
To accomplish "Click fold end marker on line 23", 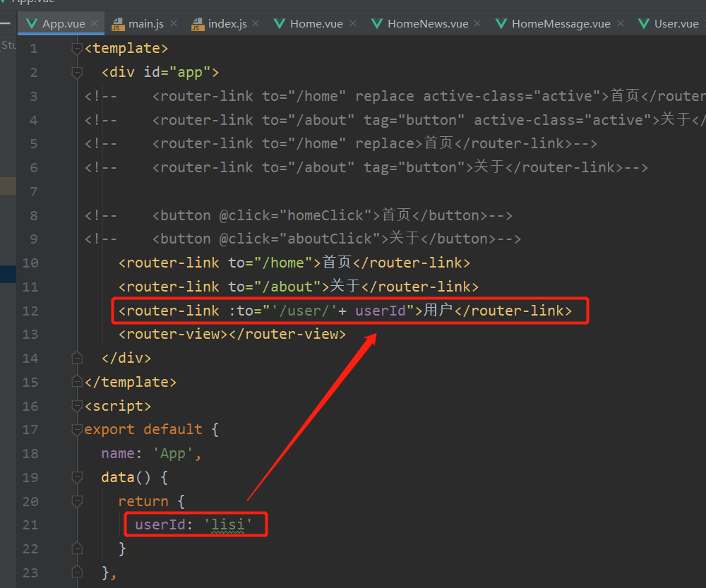I will [77, 572].
